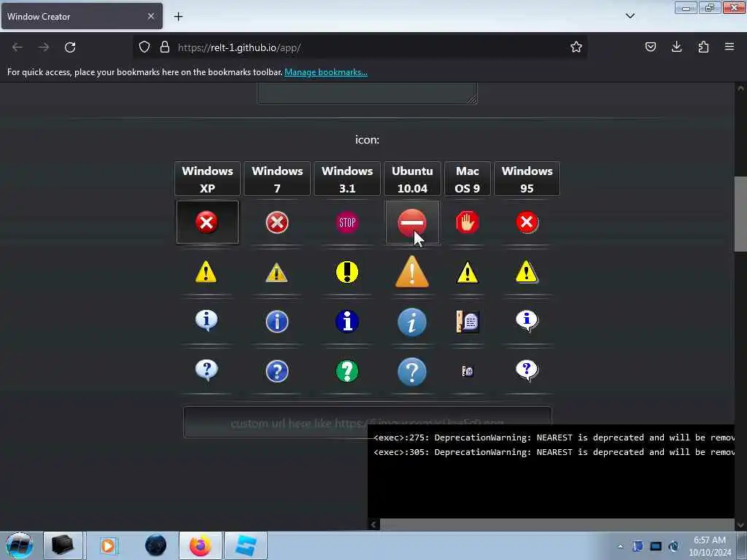This screenshot has height=560, width=747.
Task: Select the Windows 95 warning triangle icon
Action: point(527,272)
